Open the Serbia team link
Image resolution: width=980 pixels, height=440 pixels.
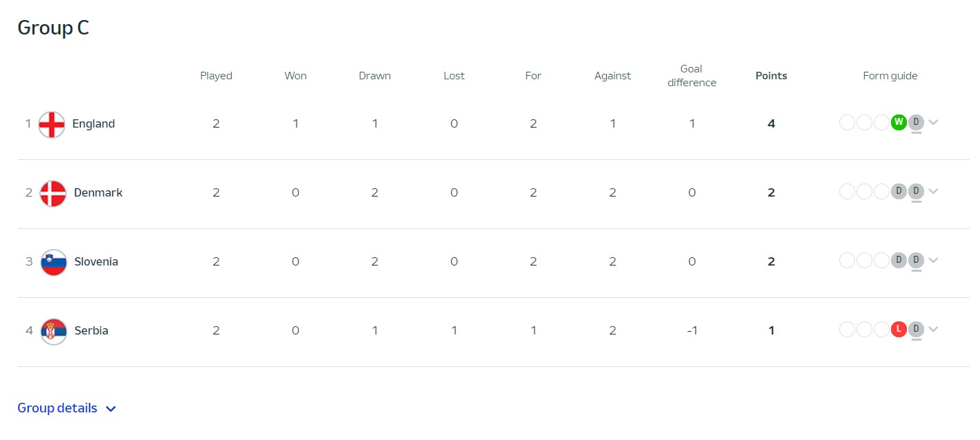click(x=91, y=331)
